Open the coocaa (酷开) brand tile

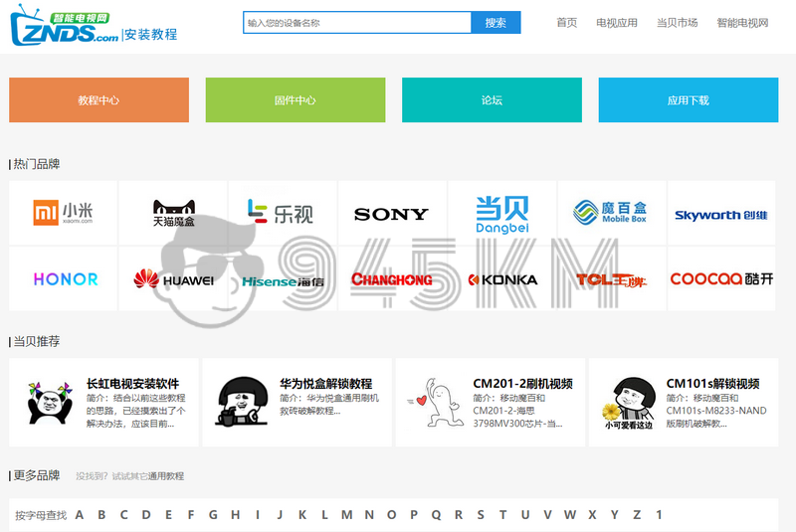tap(721, 278)
